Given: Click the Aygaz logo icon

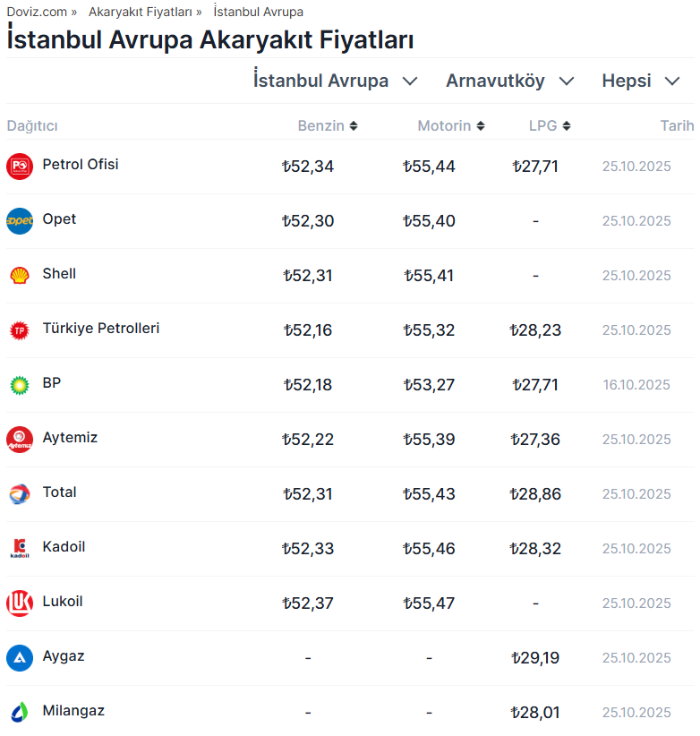Looking at the screenshot, I should click(x=20, y=658).
